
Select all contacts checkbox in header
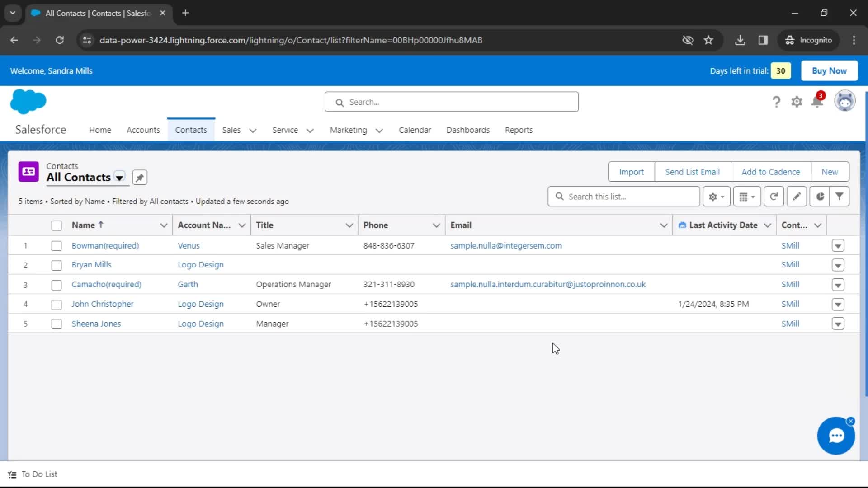(56, 225)
